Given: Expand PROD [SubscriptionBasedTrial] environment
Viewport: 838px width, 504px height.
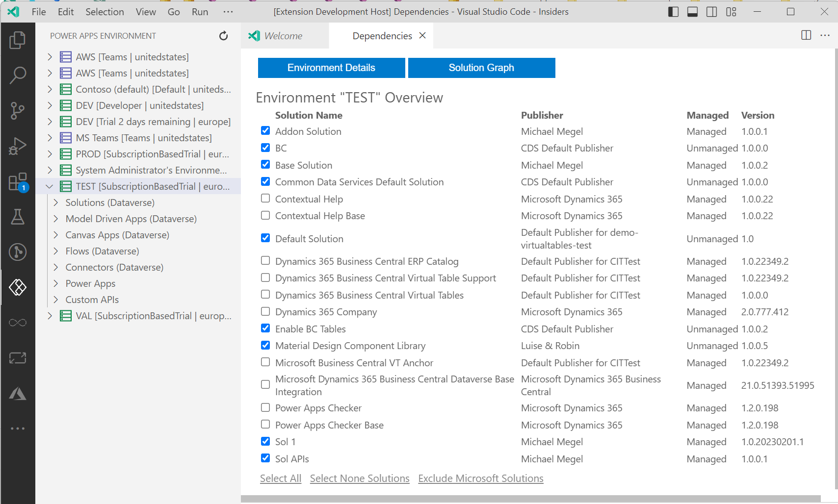Looking at the screenshot, I should coord(50,154).
